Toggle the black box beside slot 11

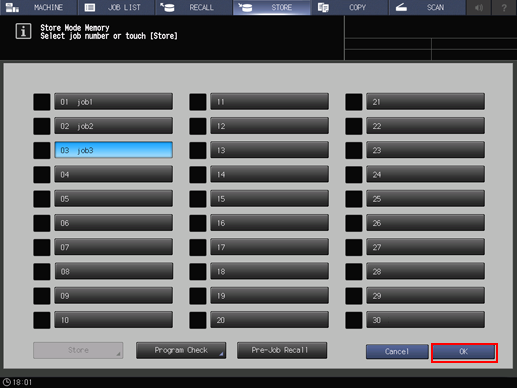coord(198,102)
